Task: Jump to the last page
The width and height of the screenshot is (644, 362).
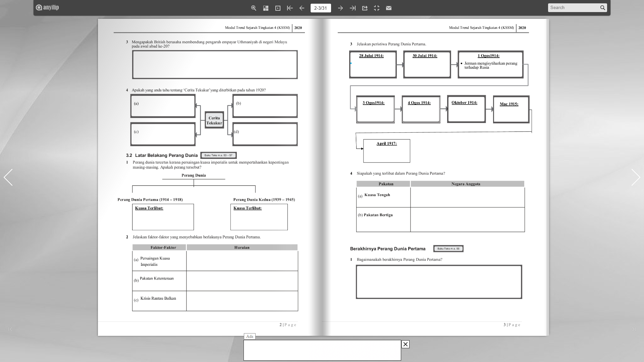Action: point(353,8)
